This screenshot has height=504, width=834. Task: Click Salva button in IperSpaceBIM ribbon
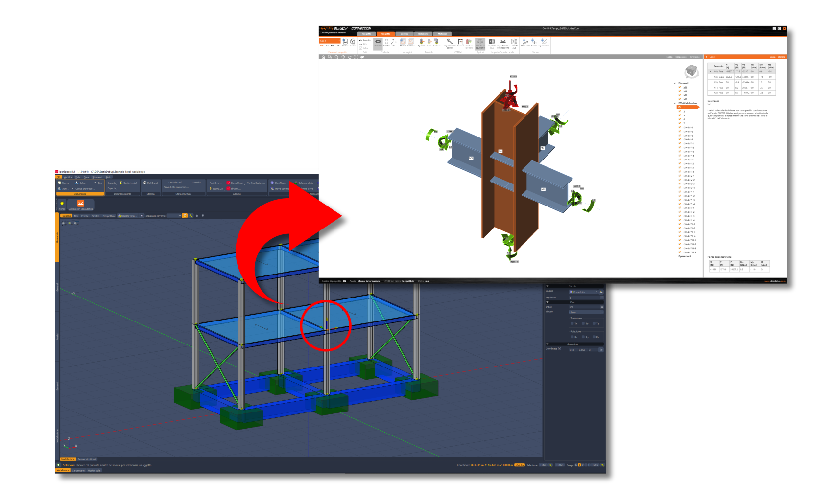click(80, 183)
